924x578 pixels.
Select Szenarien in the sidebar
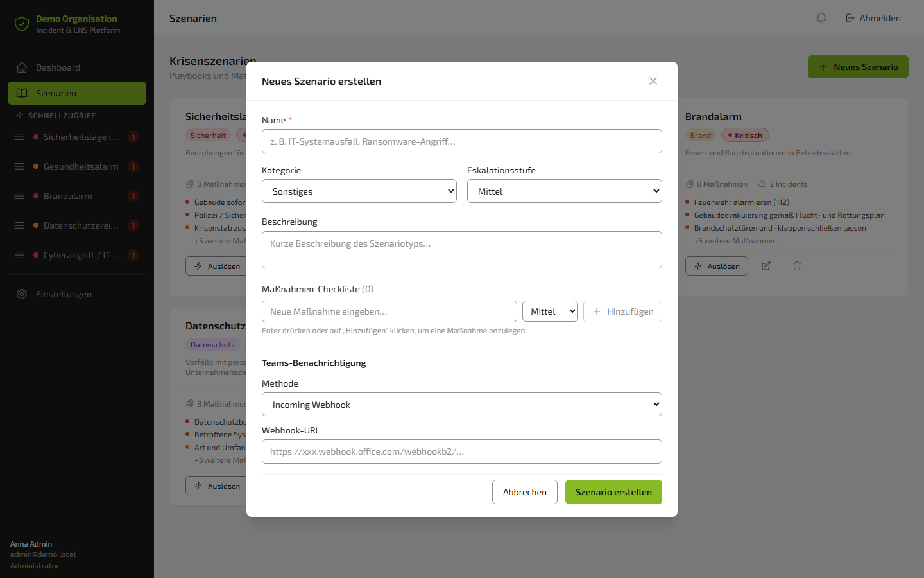[x=77, y=93]
